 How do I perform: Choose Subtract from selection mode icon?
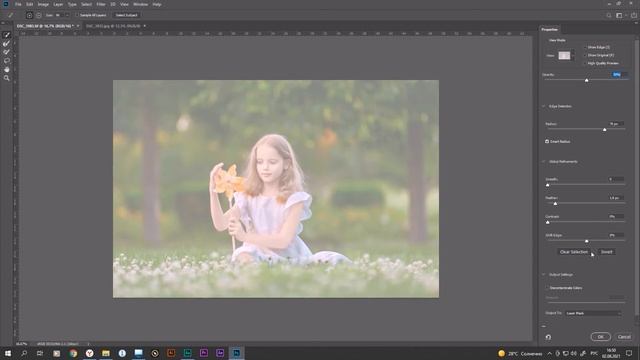(38, 15)
